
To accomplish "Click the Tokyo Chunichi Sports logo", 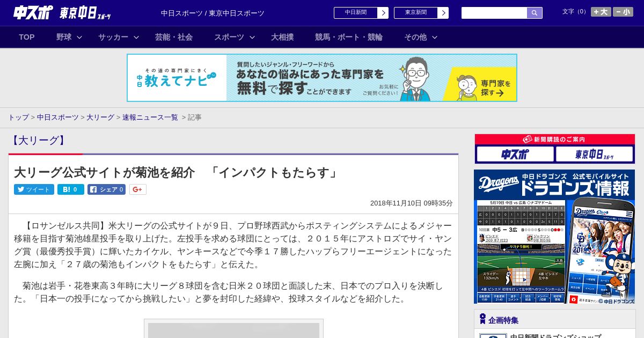I will (85, 13).
